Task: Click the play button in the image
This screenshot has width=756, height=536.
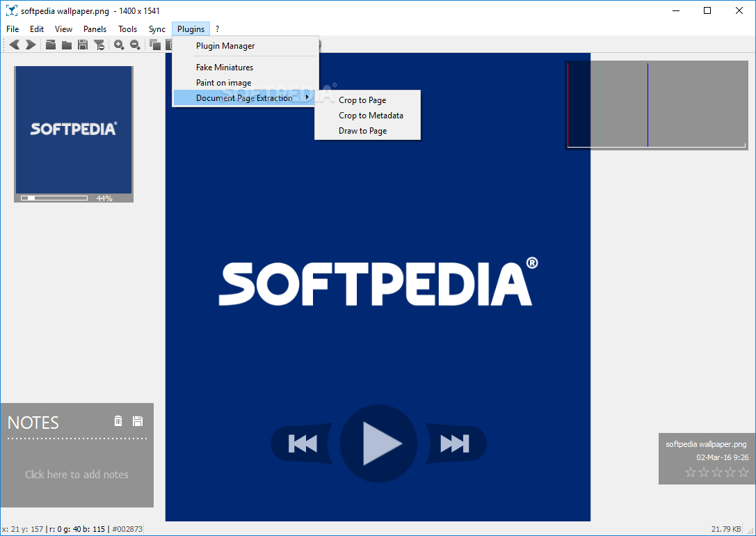Action: tap(378, 443)
